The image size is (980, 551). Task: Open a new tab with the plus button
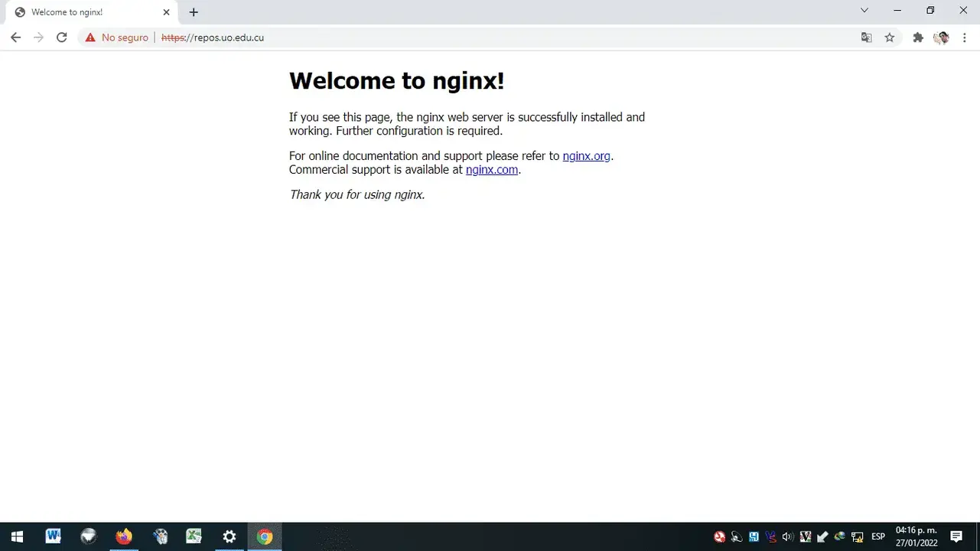pyautogui.click(x=194, y=12)
